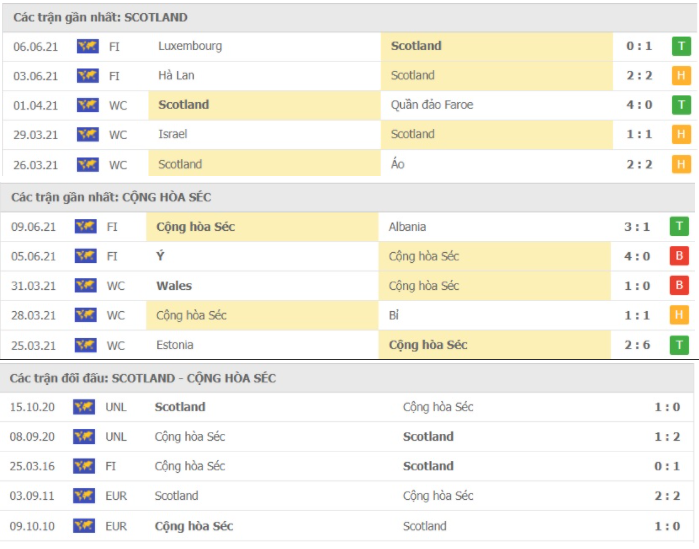Viewport: 699px width, 549px height.
Task: Click the red B badge for Wales match
Action: click(x=679, y=286)
